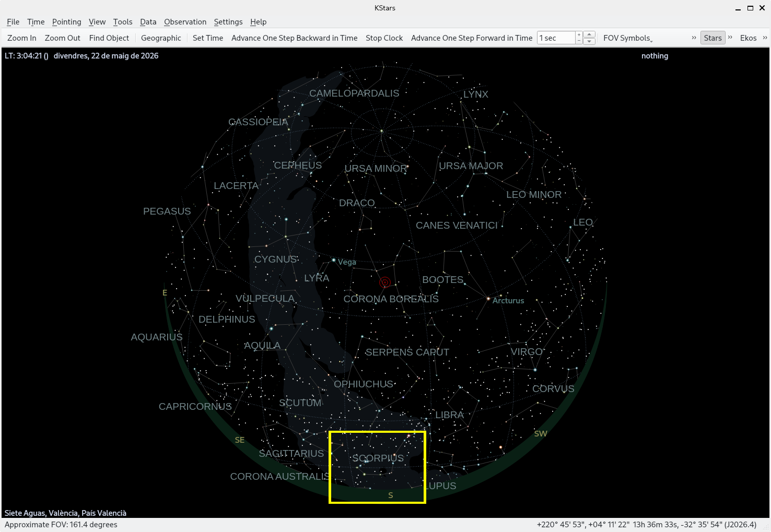The width and height of the screenshot is (771, 532).
Task: Expand the FOV Symbols dropdown
Action: [x=628, y=38]
